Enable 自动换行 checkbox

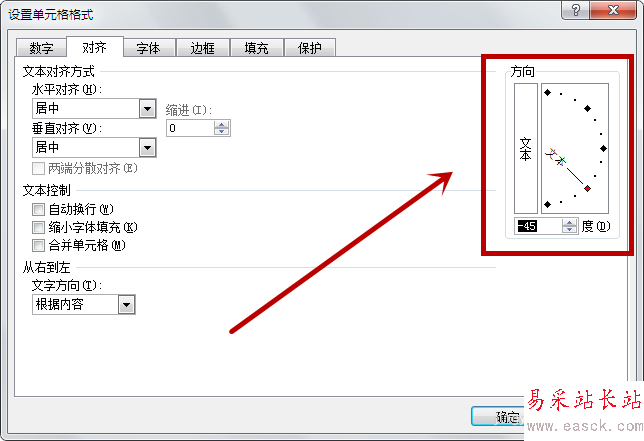pyautogui.click(x=38, y=209)
